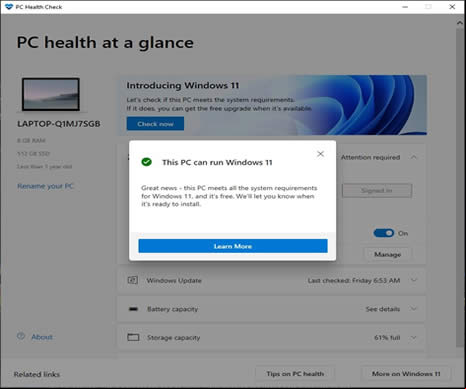Click More on Windows 11 button
Viewport: 466px width, 389px height.
click(x=406, y=374)
